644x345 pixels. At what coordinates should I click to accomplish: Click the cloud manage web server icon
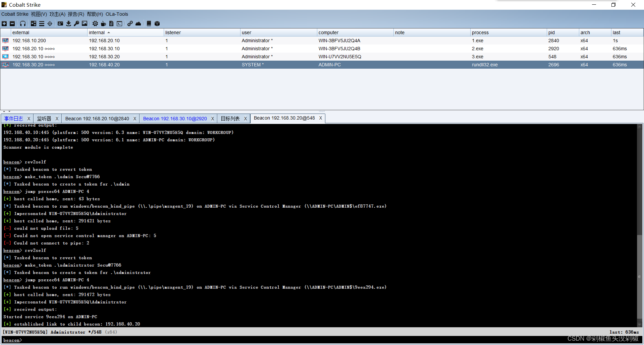tap(138, 23)
